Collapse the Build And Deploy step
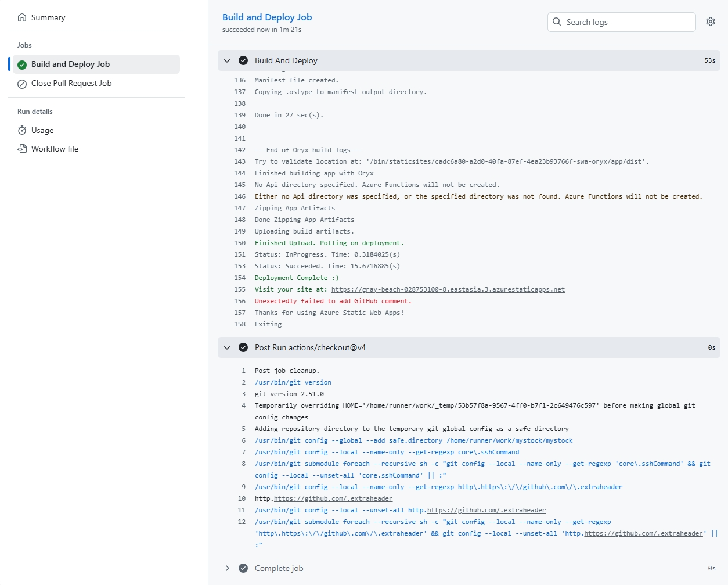Screen dimensions: 728x585 click(x=227, y=60)
